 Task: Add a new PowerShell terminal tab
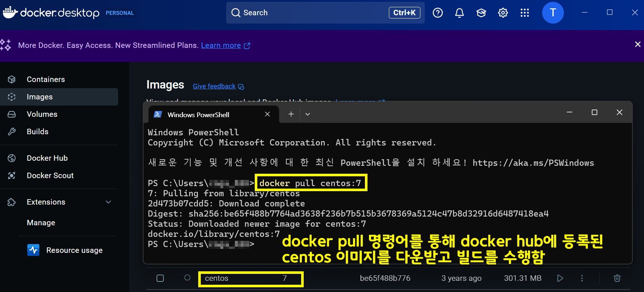click(291, 114)
